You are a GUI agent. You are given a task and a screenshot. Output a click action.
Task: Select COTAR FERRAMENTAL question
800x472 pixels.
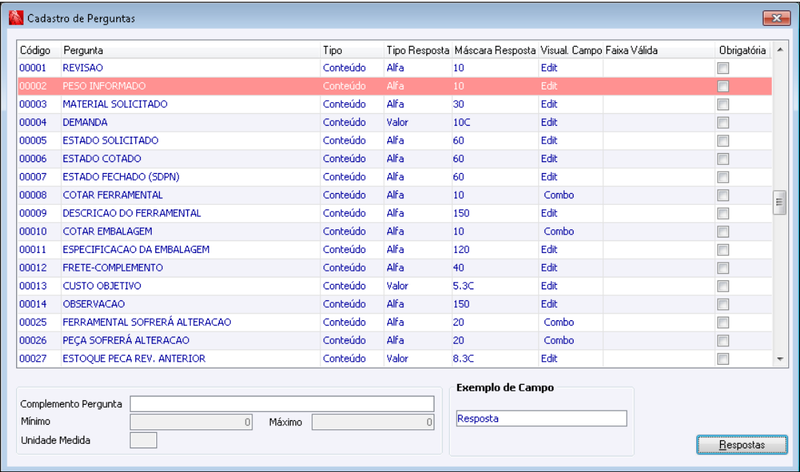394,195
